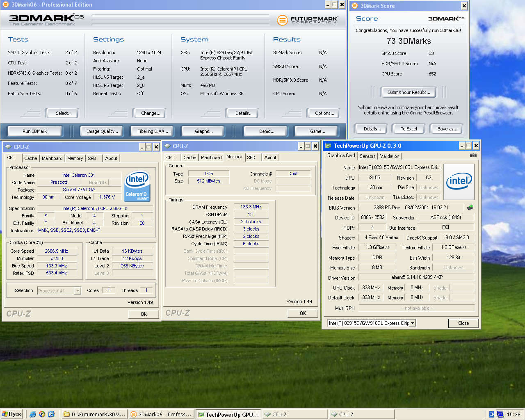Open Image Quality settings
The width and height of the screenshot is (525, 420).
click(x=103, y=131)
